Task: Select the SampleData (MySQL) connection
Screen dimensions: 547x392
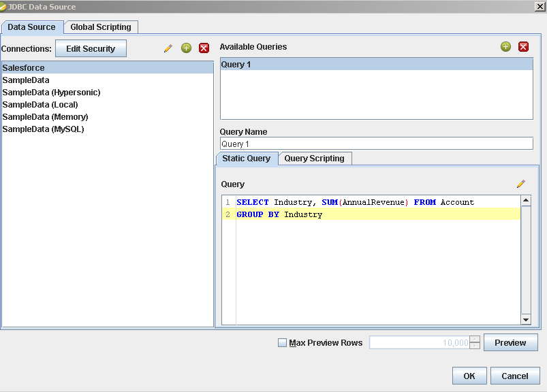Action: click(x=44, y=129)
